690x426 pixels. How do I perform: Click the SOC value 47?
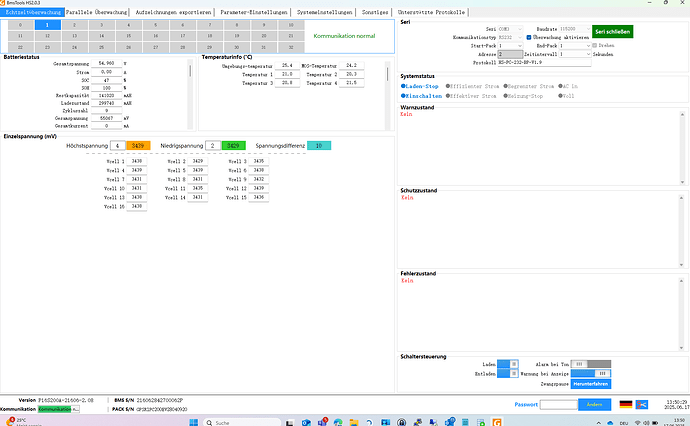point(106,80)
